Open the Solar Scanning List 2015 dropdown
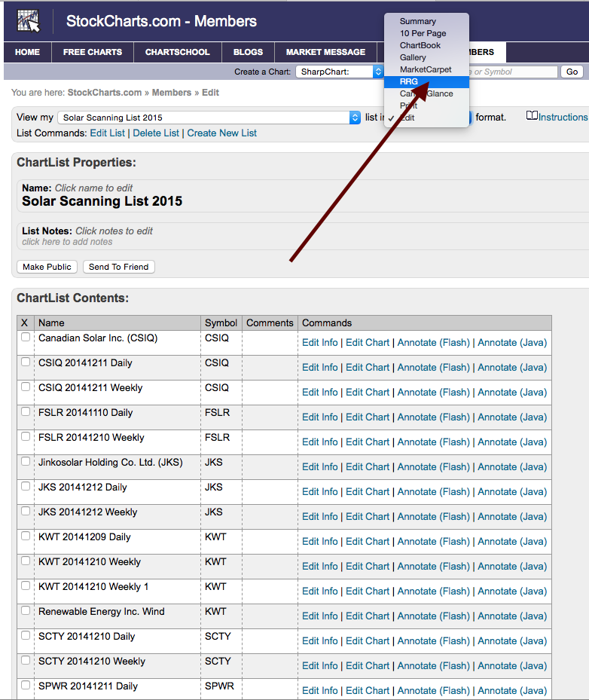 209,118
